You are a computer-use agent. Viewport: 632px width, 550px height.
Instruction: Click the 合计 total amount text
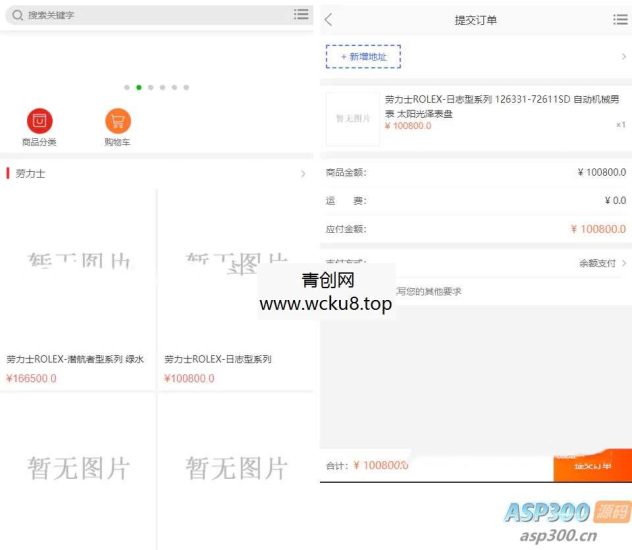(381, 465)
